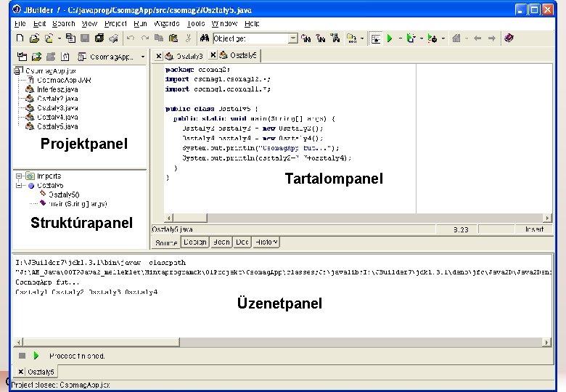
Task: Click the Reopen file toolbar icon
Action: point(49,38)
